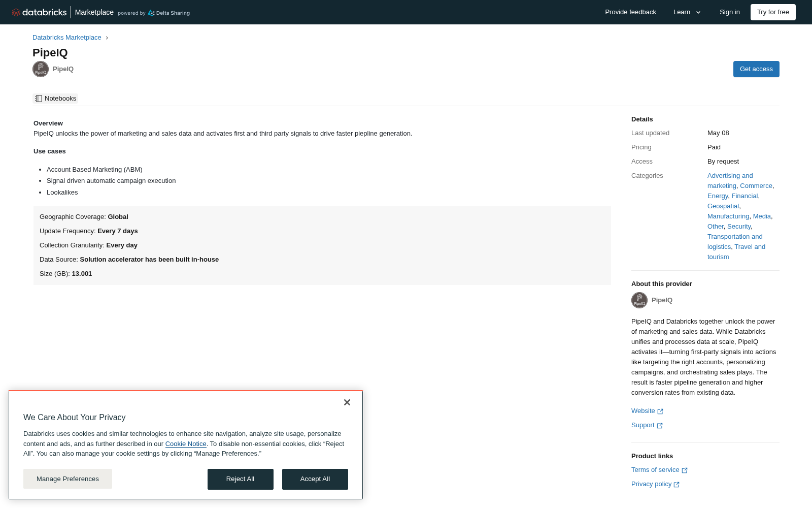Open the Energy category
Viewport: 812px width, 508px height.
click(x=718, y=196)
